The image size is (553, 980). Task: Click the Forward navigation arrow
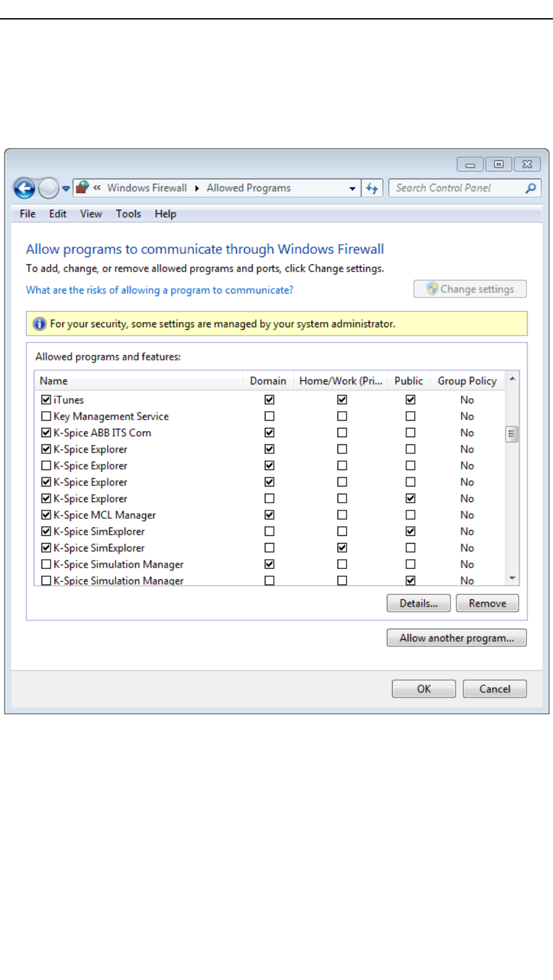(x=49, y=188)
